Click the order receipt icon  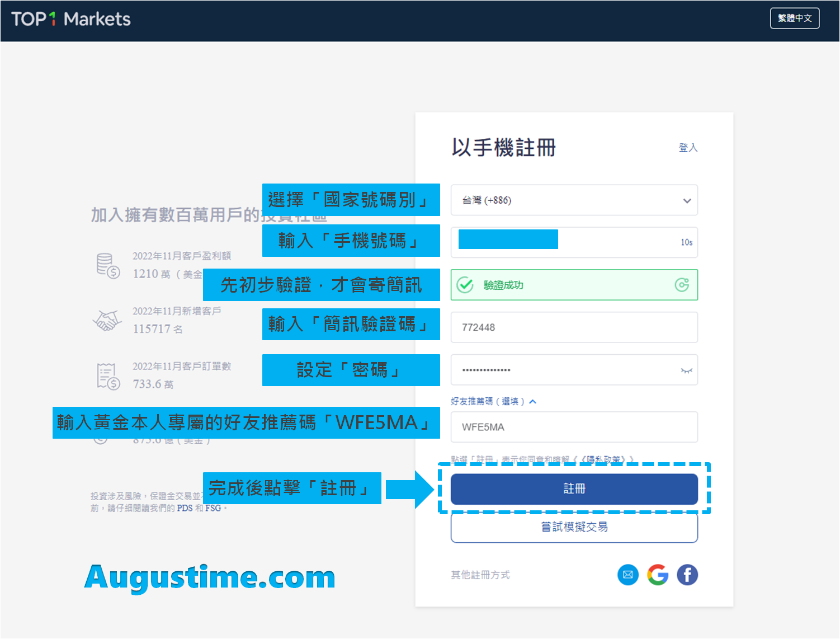point(108,376)
